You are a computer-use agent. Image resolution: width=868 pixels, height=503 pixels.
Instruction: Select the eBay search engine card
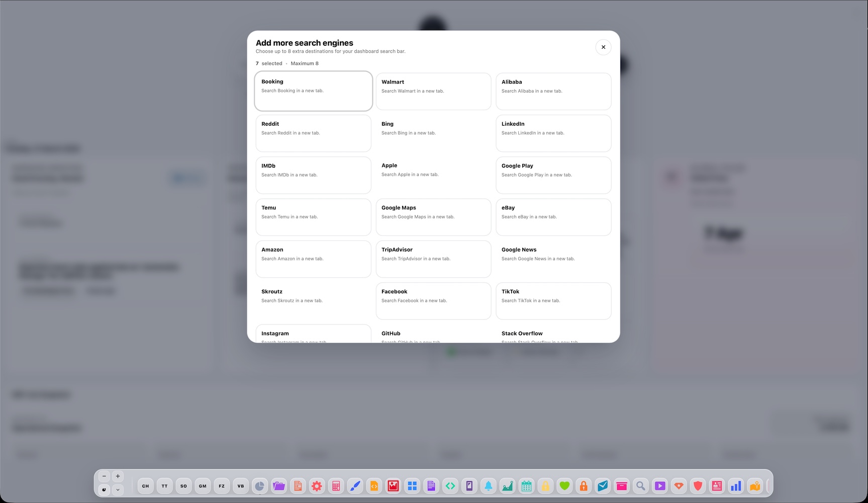point(553,217)
